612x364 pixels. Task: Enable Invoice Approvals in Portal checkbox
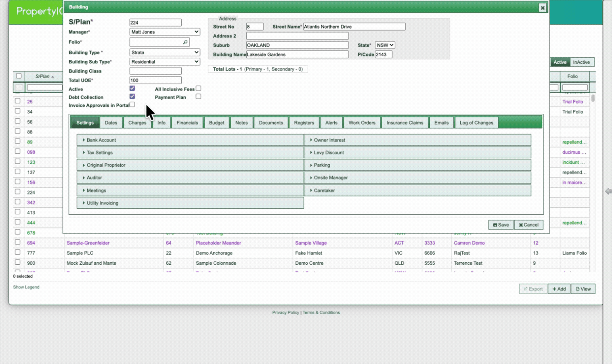pyautogui.click(x=132, y=105)
